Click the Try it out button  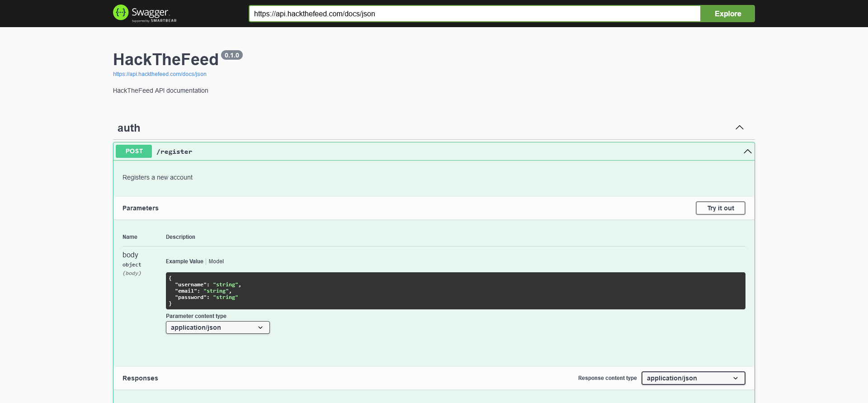click(x=721, y=208)
